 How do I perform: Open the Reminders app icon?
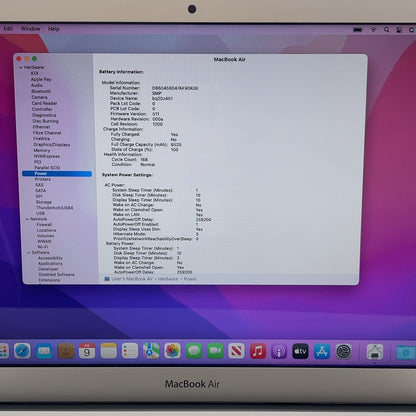tap(130, 351)
